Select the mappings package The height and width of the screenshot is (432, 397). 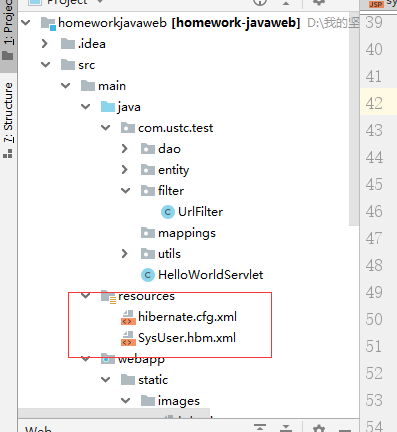point(187,233)
